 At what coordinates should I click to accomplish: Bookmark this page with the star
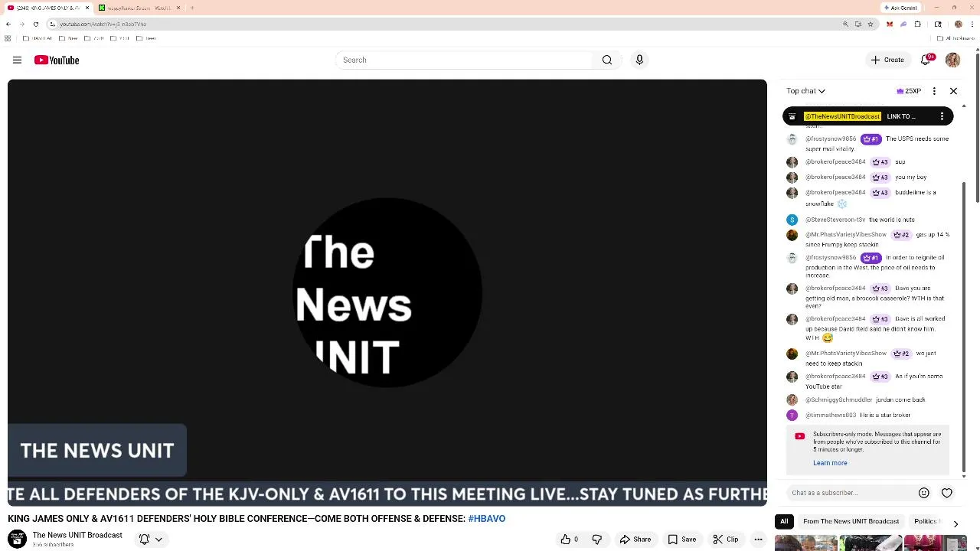click(x=871, y=24)
